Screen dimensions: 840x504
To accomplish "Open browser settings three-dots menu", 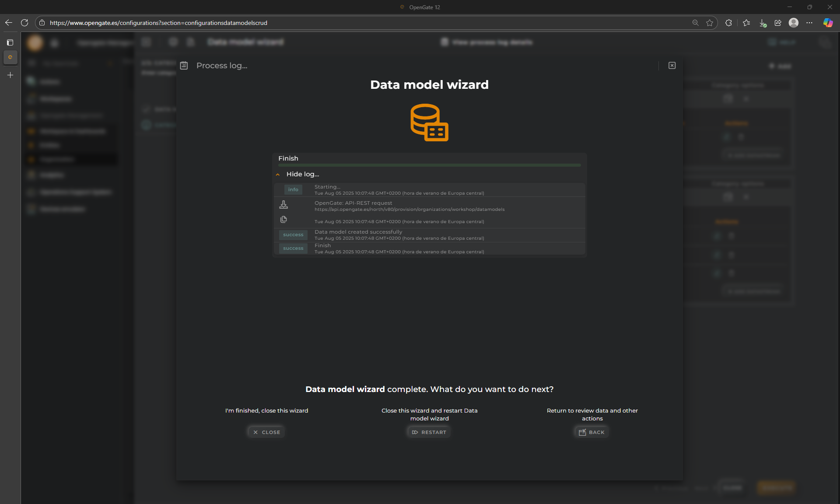I will 809,23.
